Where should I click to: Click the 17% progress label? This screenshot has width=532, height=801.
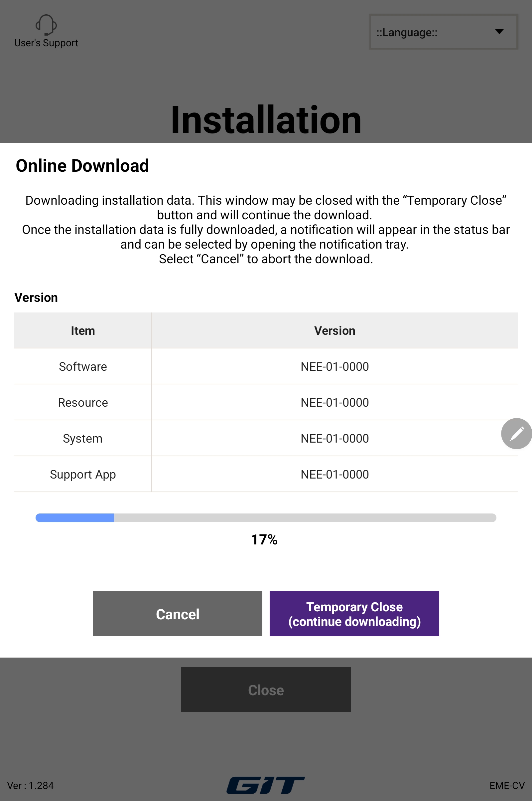pyautogui.click(x=264, y=539)
